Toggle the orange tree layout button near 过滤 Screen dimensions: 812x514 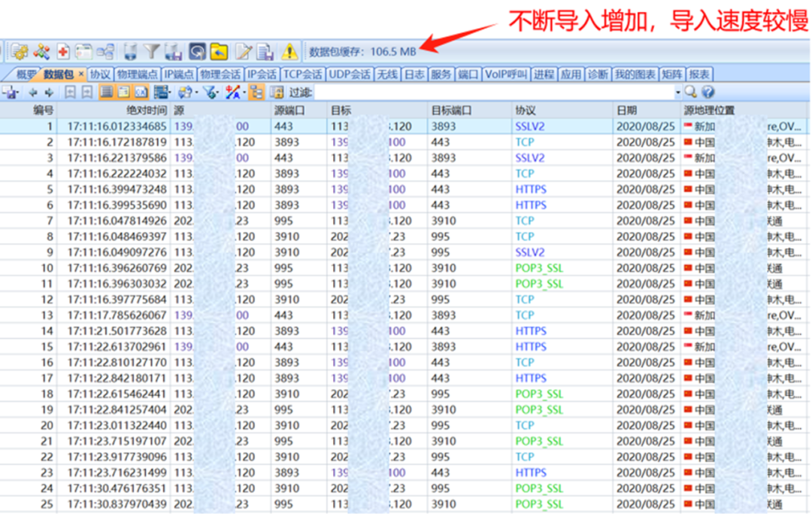click(x=258, y=92)
